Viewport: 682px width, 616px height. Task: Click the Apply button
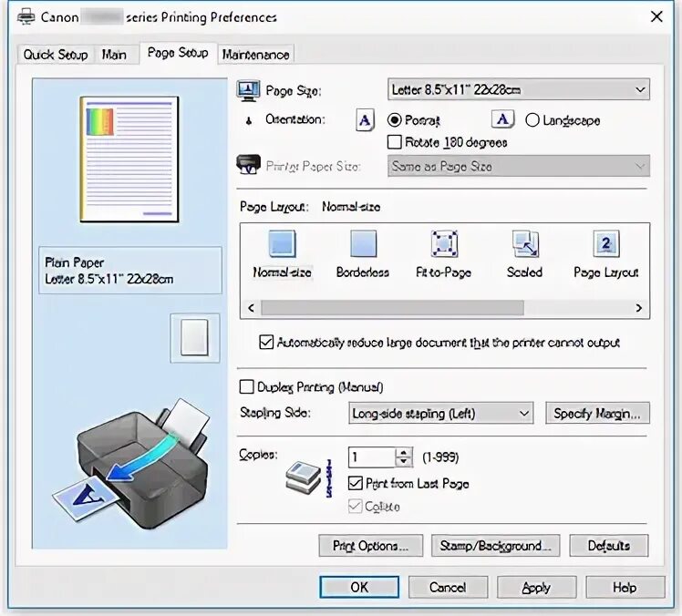[537, 588]
